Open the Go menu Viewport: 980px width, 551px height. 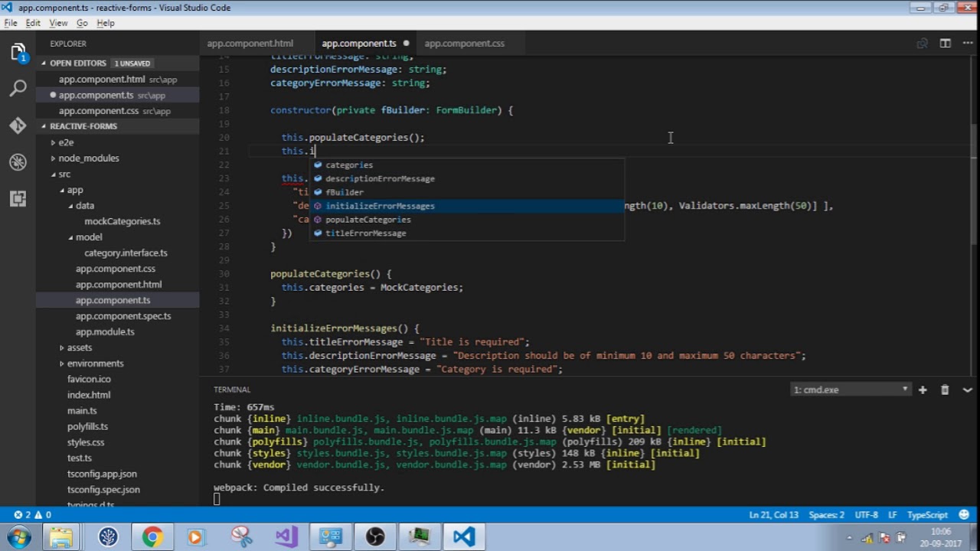click(82, 23)
